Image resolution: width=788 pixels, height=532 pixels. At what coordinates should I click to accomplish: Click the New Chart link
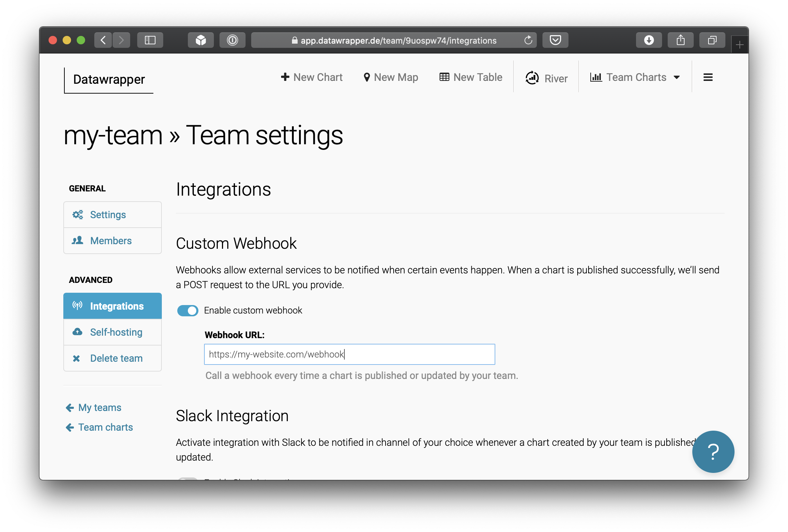(312, 77)
